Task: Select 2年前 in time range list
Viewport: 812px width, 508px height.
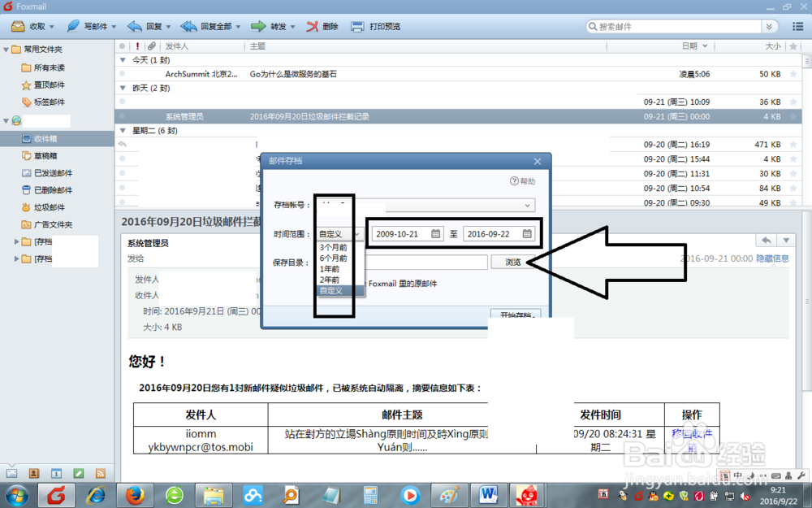Action: [x=340, y=280]
